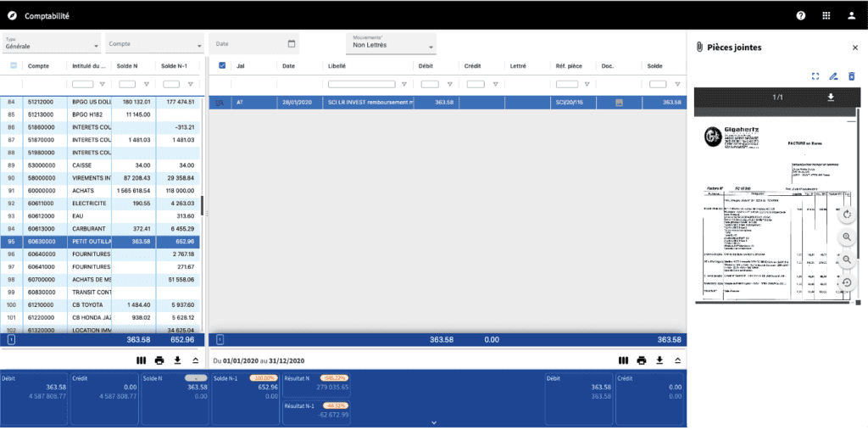Image resolution: width=868 pixels, height=430 pixels.
Task: Click the Intitulé filter text box
Action: coord(82,84)
